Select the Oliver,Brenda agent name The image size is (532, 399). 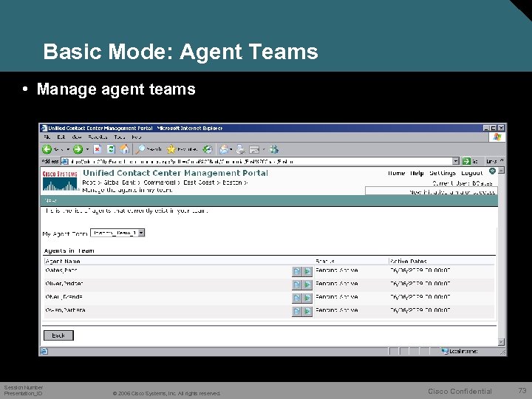coord(64,297)
